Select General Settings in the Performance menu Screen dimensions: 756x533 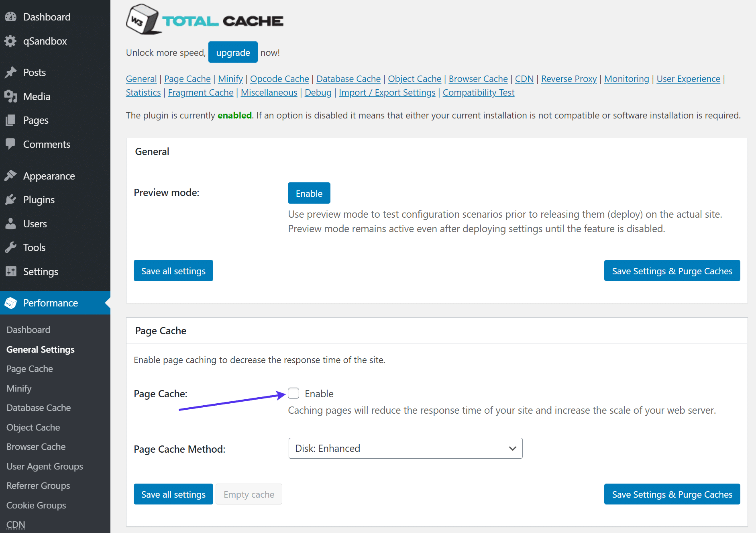[x=40, y=349]
